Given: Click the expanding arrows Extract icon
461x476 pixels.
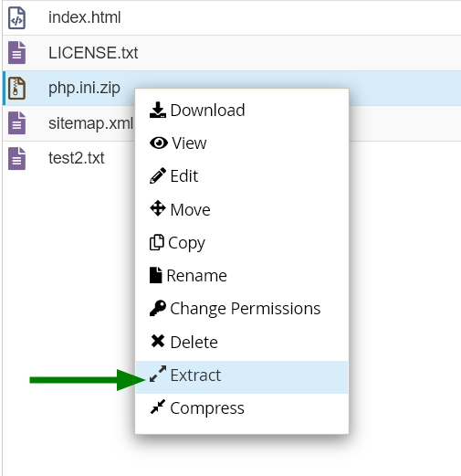Looking at the screenshot, I should [158, 374].
